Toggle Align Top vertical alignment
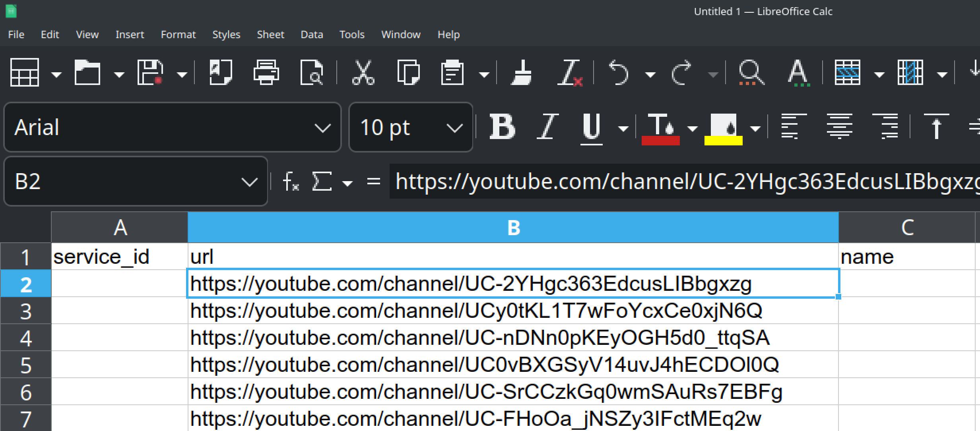 click(936, 126)
